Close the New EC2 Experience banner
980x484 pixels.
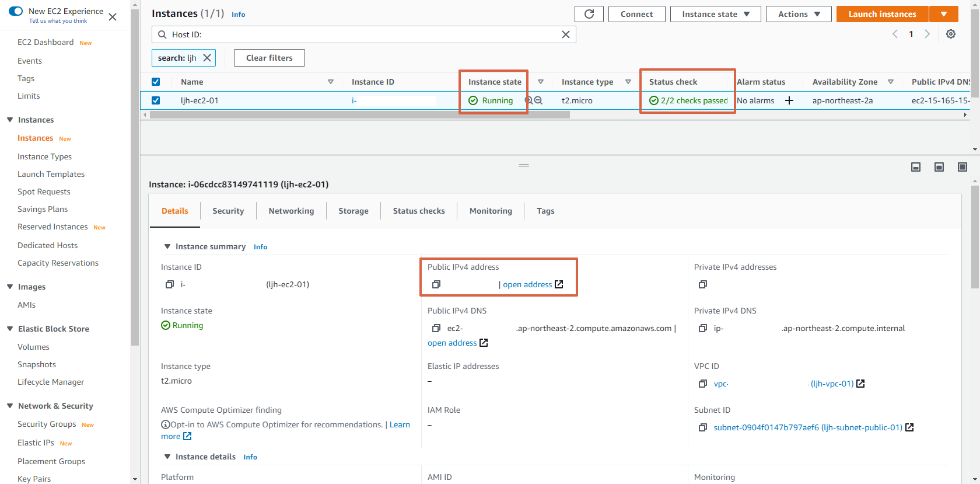point(113,17)
